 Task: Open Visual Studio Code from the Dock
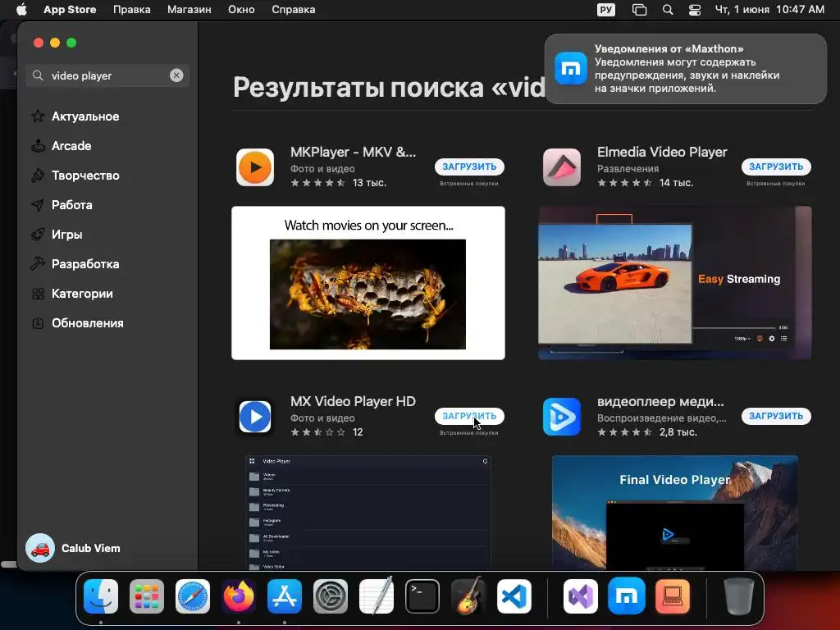[x=514, y=596]
